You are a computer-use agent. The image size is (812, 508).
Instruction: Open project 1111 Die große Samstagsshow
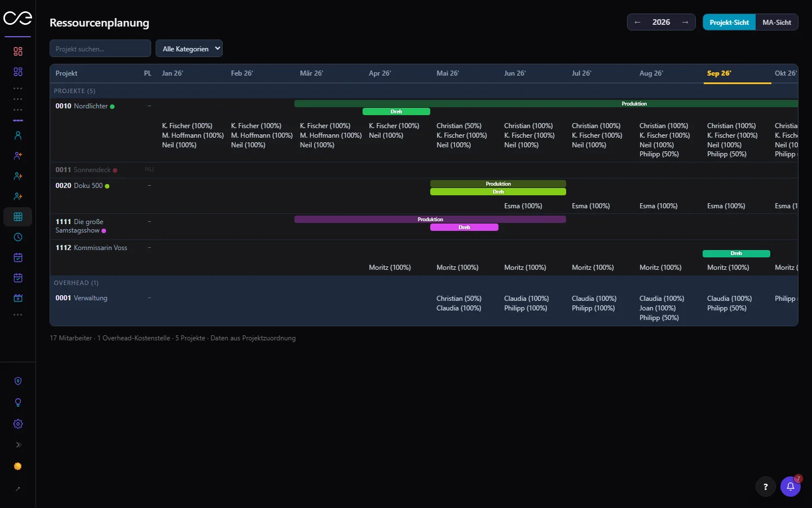click(80, 226)
